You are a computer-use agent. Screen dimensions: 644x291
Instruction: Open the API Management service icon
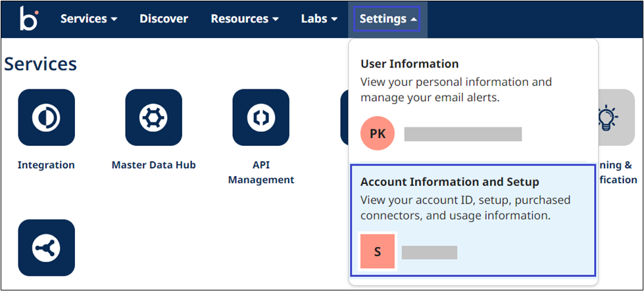point(260,118)
